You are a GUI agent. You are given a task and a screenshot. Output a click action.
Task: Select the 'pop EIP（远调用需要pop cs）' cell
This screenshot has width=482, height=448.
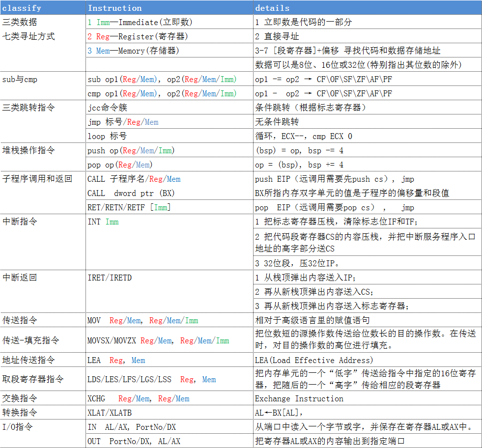click(368, 207)
